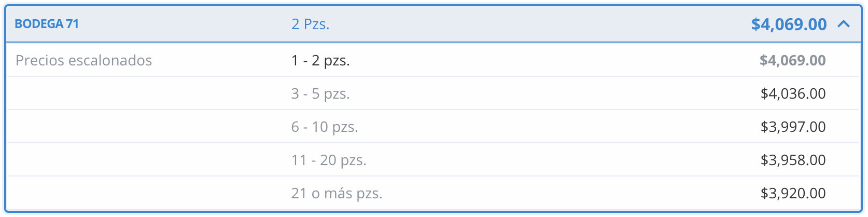Select the 21 o más pzs. tier
Image resolution: width=868 pixels, height=217 pixels.
click(337, 193)
